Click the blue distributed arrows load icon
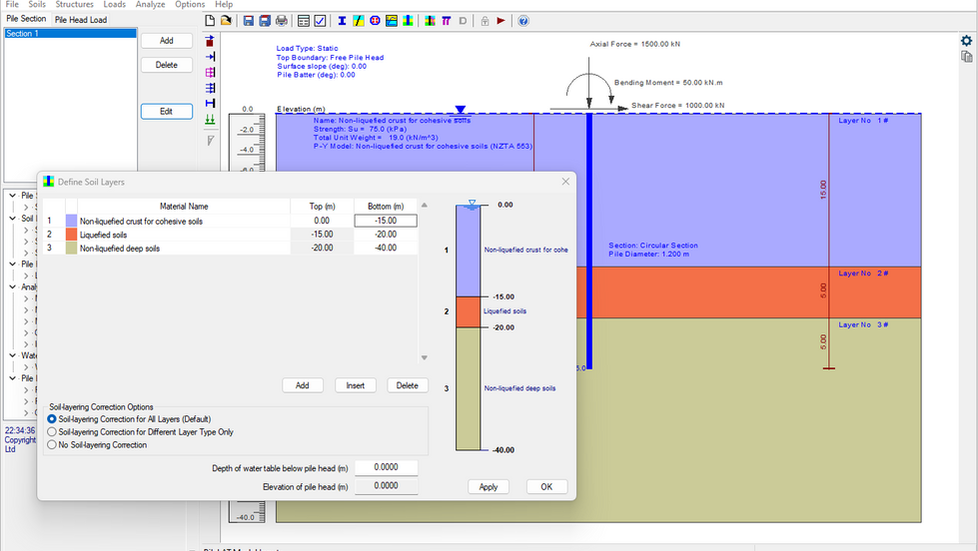978x551 pixels. [210, 88]
